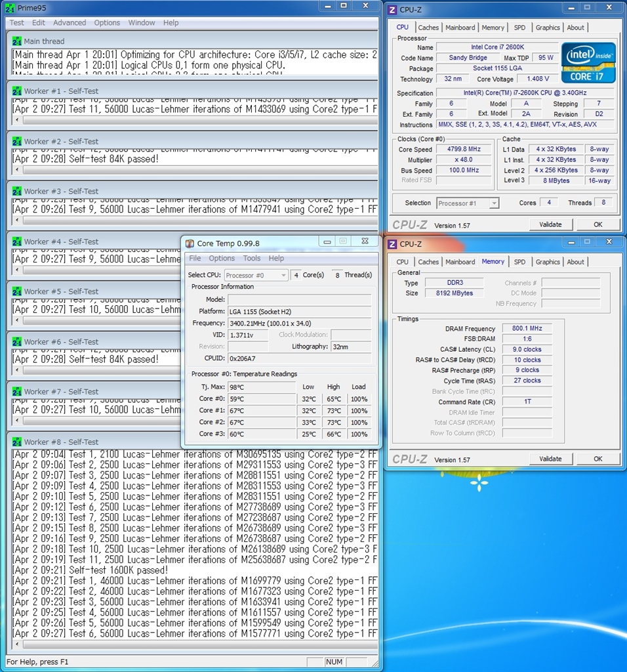Click the Main thread window icon

(16, 41)
